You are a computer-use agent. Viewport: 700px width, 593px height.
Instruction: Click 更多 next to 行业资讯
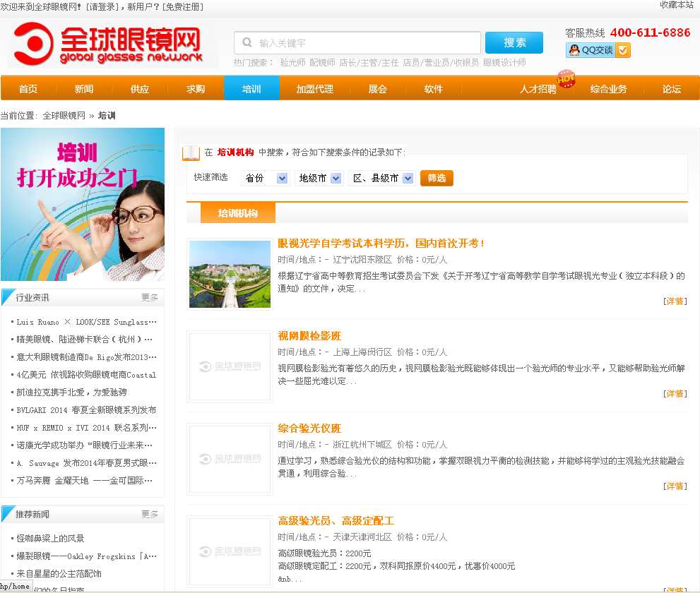(x=150, y=298)
